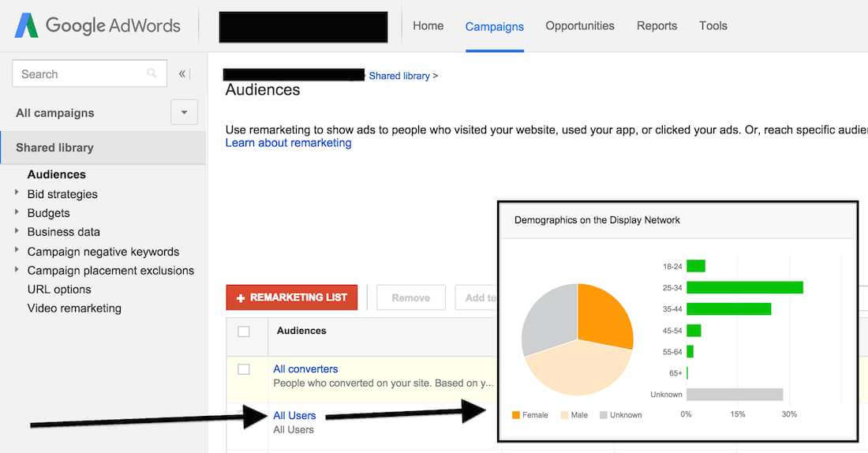
Task: Open Audiences in the sidebar
Action: click(57, 174)
